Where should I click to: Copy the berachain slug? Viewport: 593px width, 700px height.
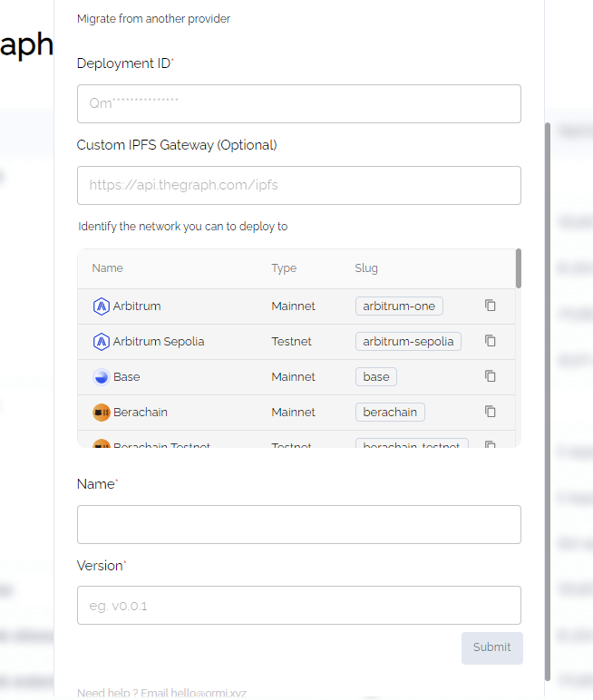click(491, 412)
